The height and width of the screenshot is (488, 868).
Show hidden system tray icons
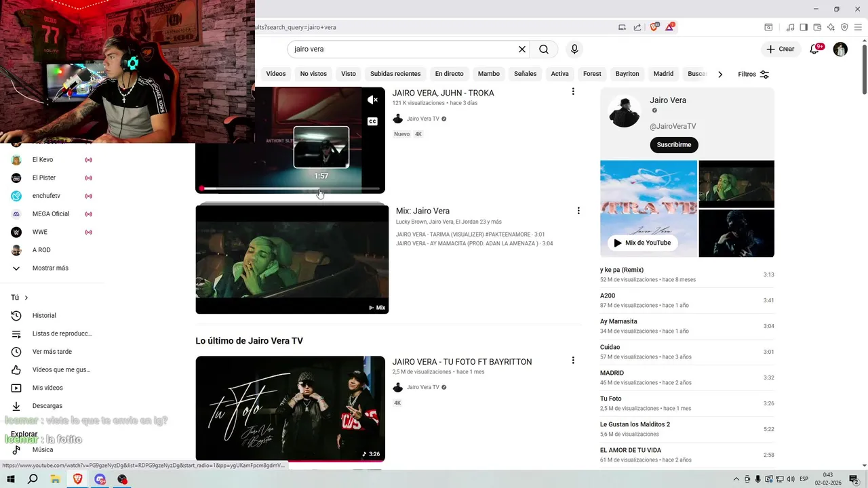(736, 479)
